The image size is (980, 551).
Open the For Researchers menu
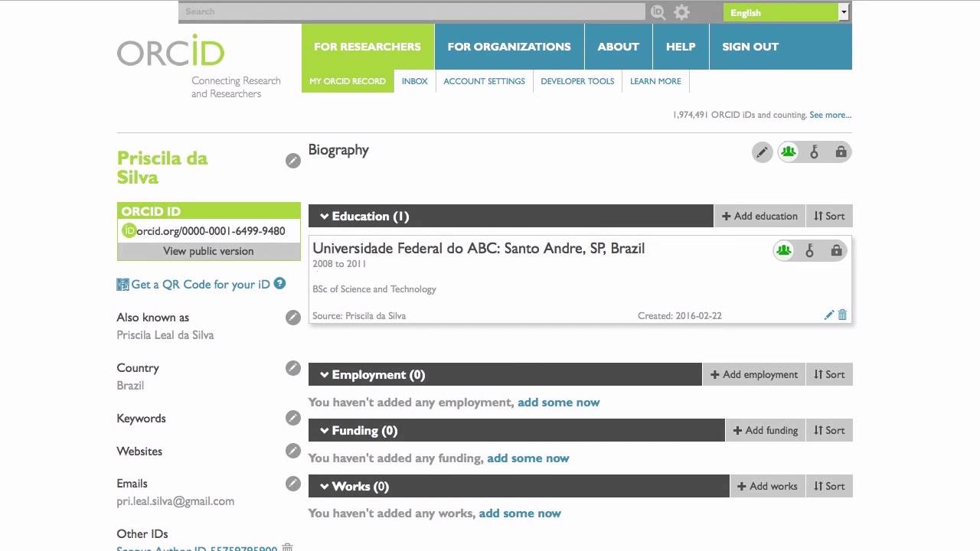coord(367,47)
